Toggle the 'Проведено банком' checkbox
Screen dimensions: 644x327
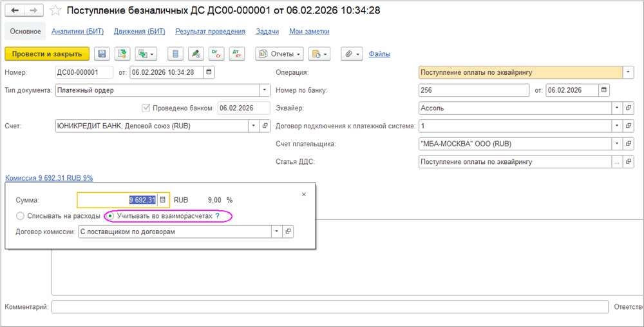(145, 108)
